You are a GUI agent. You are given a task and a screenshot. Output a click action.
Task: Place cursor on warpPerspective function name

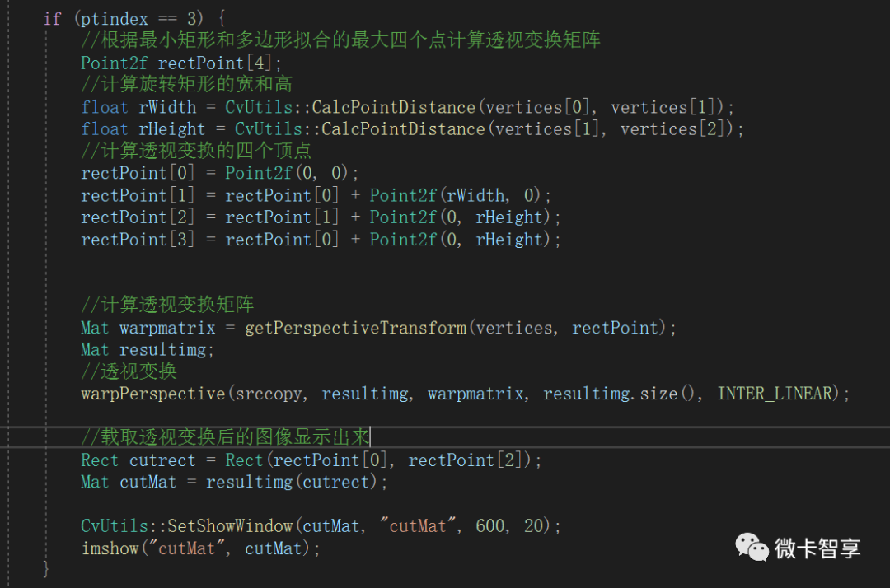coord(152,394)
